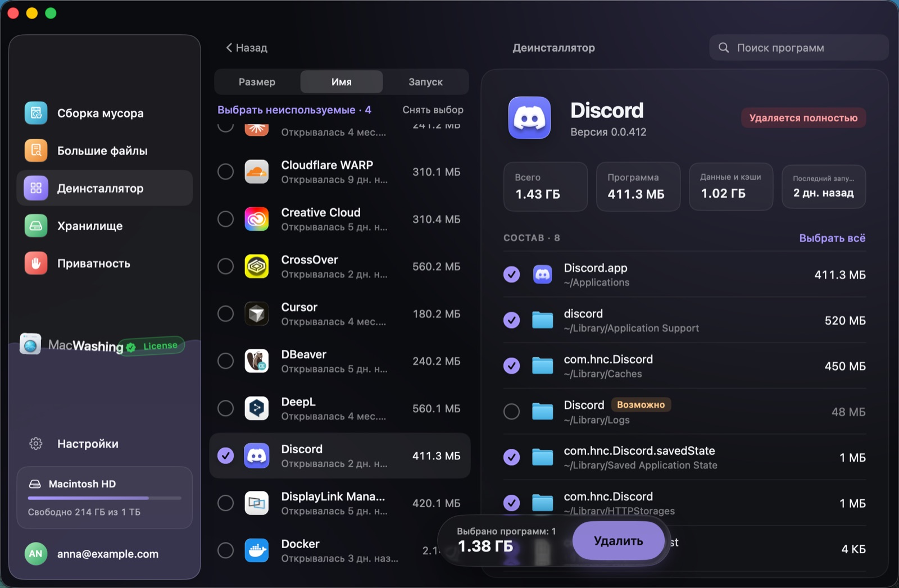Open the Настройки gear icon
Viewport: 899px width, 588px height.
point(36,444)
